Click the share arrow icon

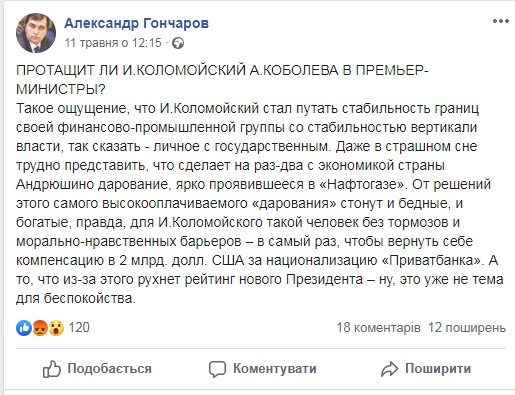click(x=390, y=369)
